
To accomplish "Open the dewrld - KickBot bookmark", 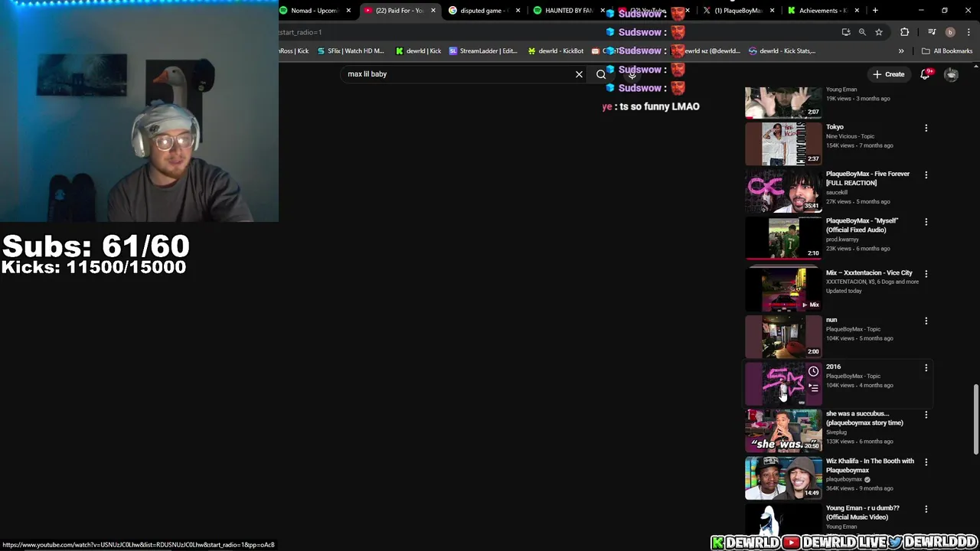I will pyautogui.click(x=555, y=51).
